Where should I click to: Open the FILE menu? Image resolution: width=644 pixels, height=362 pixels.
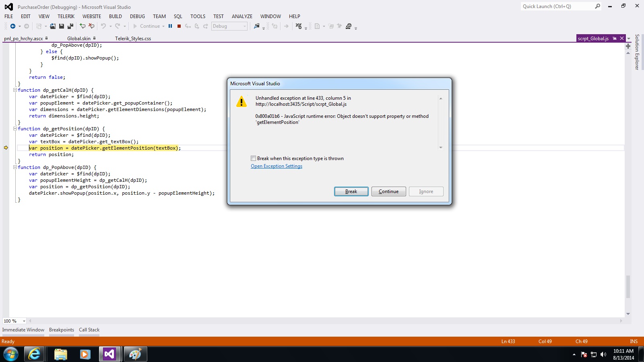[x=8, y=16]
